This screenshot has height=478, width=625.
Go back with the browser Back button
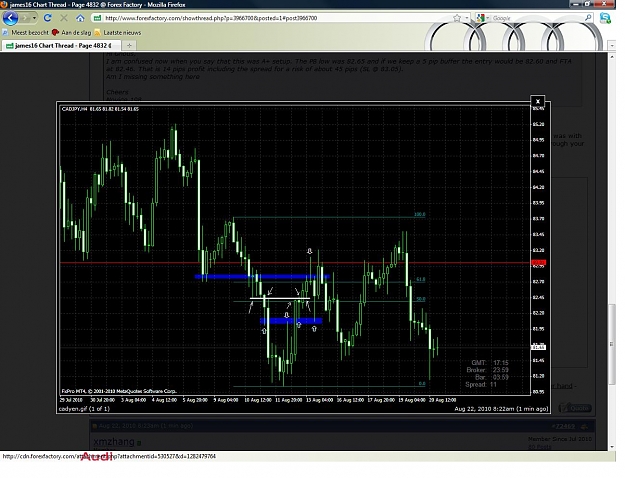(x=10, y=18)
